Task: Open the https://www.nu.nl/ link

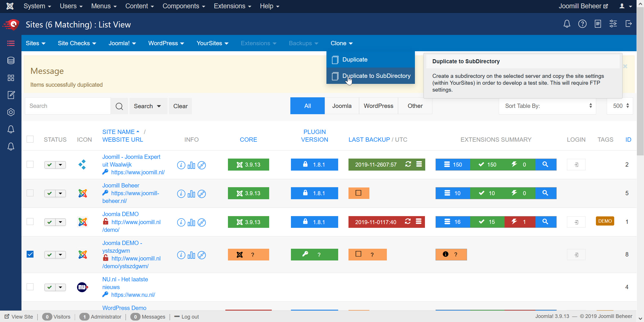Action: (x=133, y=295)
